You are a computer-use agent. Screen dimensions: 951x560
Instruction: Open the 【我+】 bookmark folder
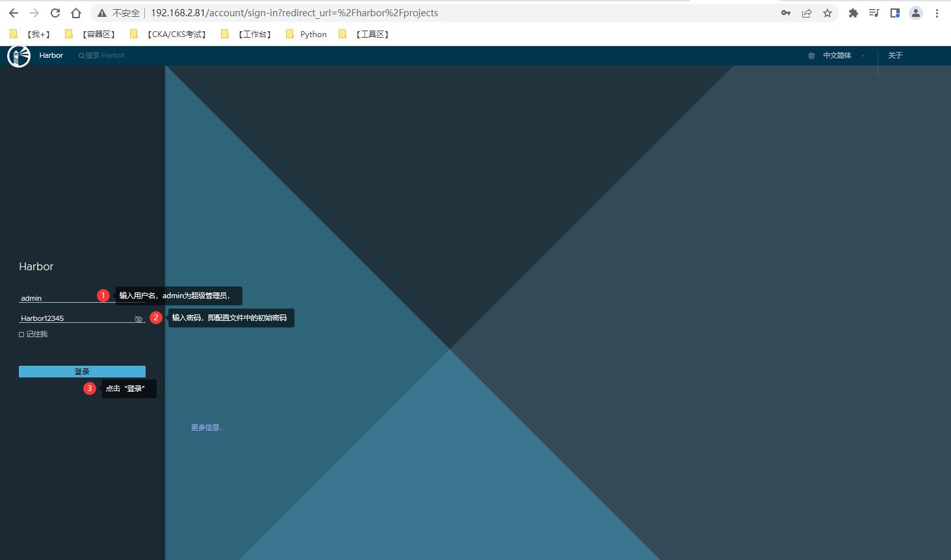31,34
